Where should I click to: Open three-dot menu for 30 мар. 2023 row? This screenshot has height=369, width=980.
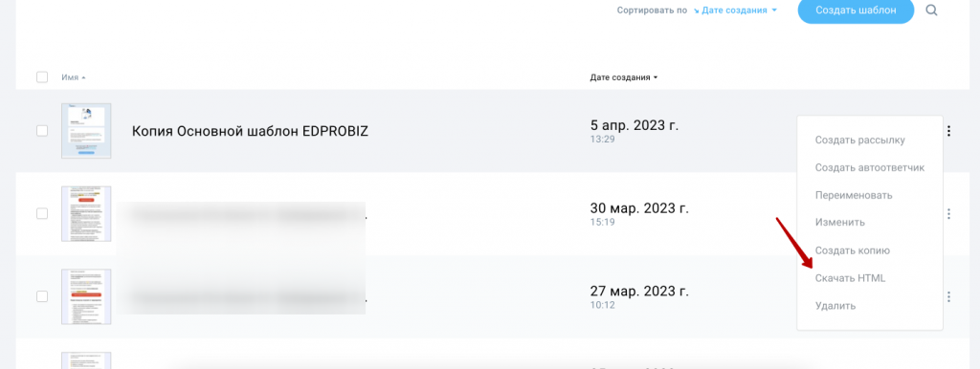click(948, 213)
